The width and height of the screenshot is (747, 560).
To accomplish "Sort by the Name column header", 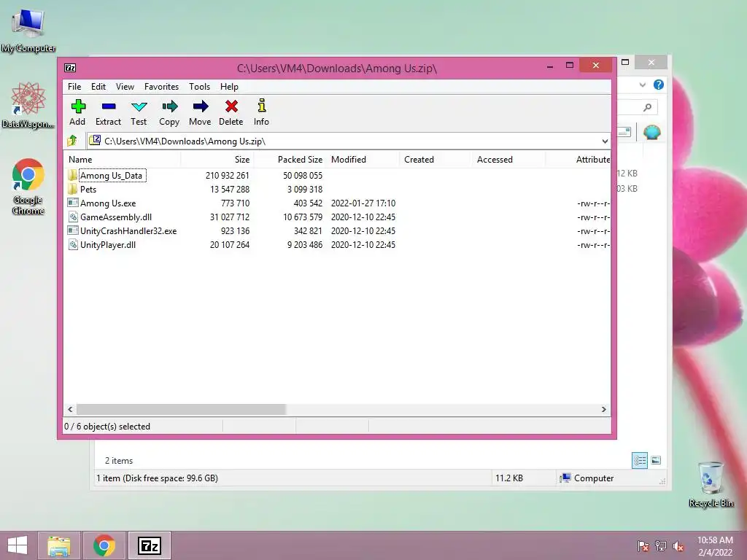I will [x=122, y=160].
